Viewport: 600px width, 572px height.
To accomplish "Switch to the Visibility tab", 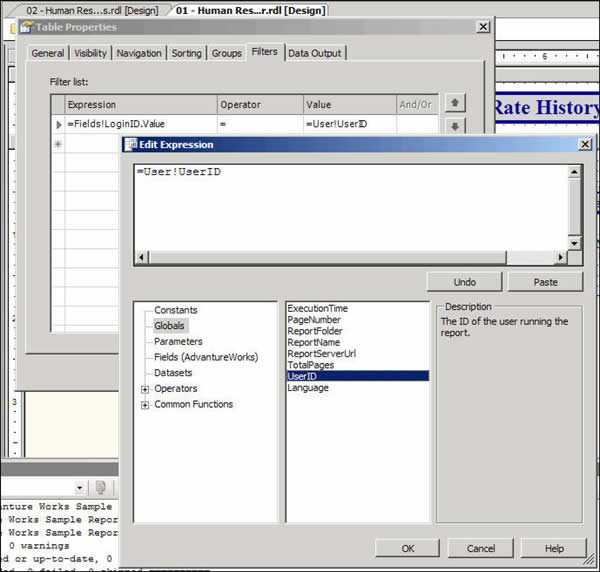I will [x=90, y=53].
